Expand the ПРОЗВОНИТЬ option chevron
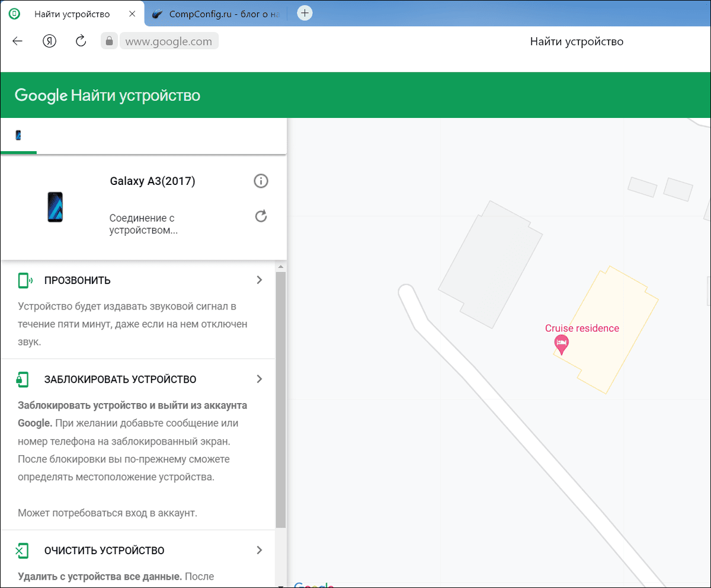This screenshot has height=588, width=711. [x=259, y=280]
